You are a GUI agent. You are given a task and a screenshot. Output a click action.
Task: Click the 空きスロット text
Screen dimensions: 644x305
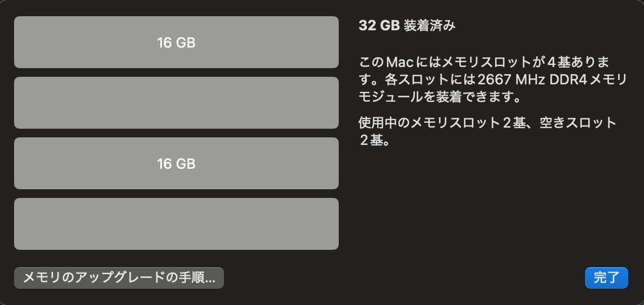pos(579,123)
